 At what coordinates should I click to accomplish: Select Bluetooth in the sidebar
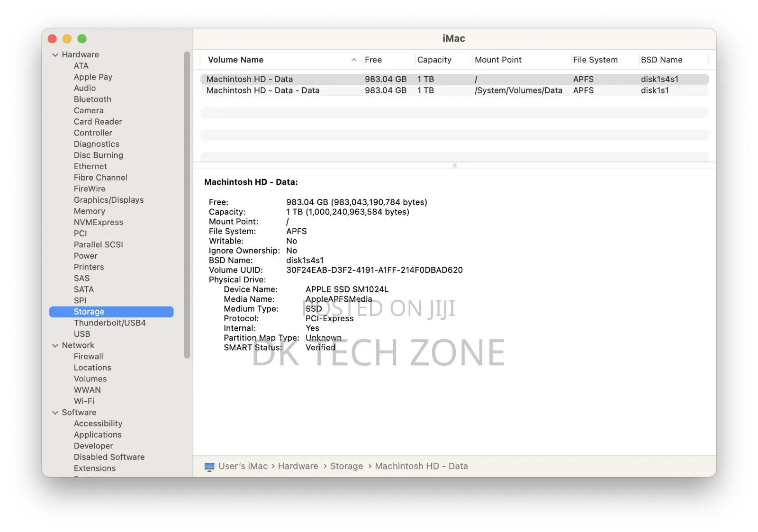[x=92, y=99]
